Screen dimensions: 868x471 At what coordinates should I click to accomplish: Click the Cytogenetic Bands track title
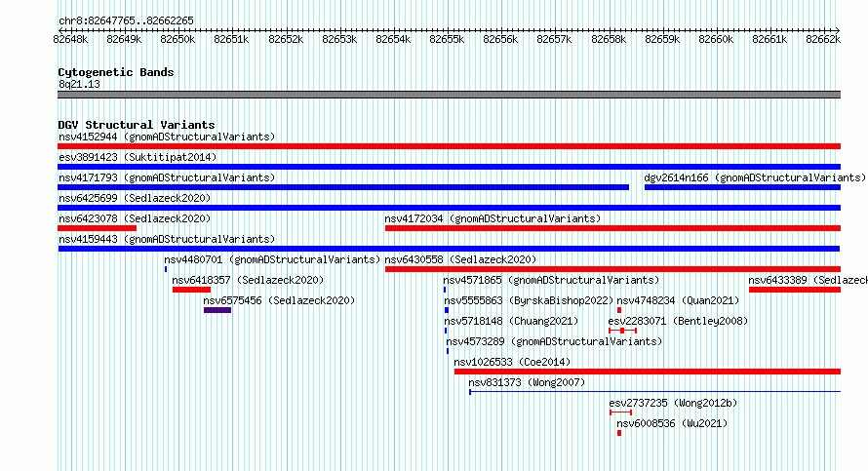pos(116,72)
